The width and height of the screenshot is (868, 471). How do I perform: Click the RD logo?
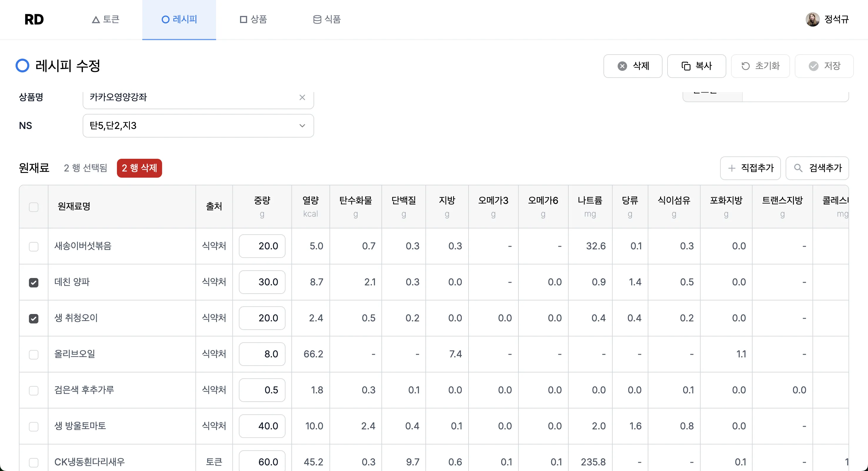click(34, 19)
